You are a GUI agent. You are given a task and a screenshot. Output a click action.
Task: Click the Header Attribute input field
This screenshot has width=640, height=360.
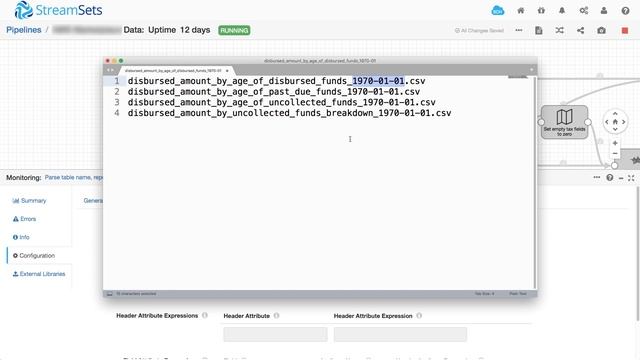tap(276, 334)
